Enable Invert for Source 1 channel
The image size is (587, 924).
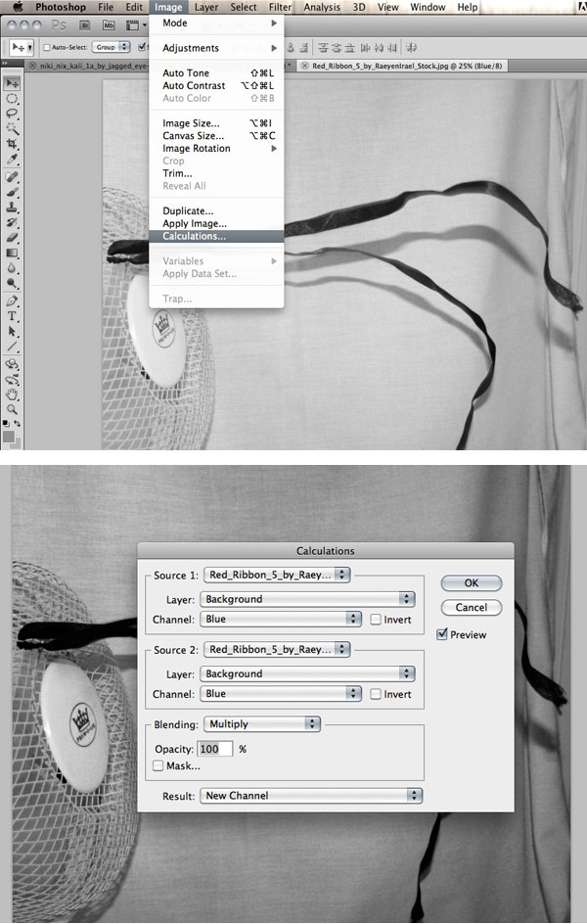click(377, 620)
